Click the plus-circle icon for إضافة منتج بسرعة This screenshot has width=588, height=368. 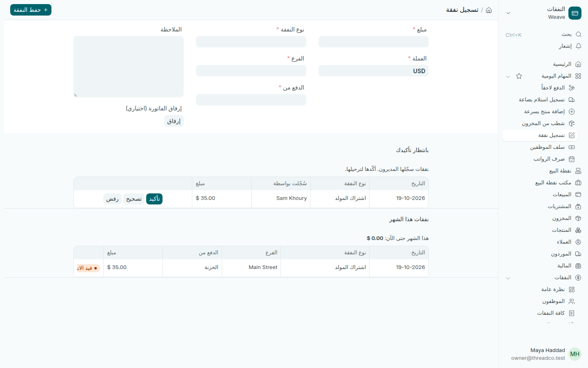(x=572, y=112)
